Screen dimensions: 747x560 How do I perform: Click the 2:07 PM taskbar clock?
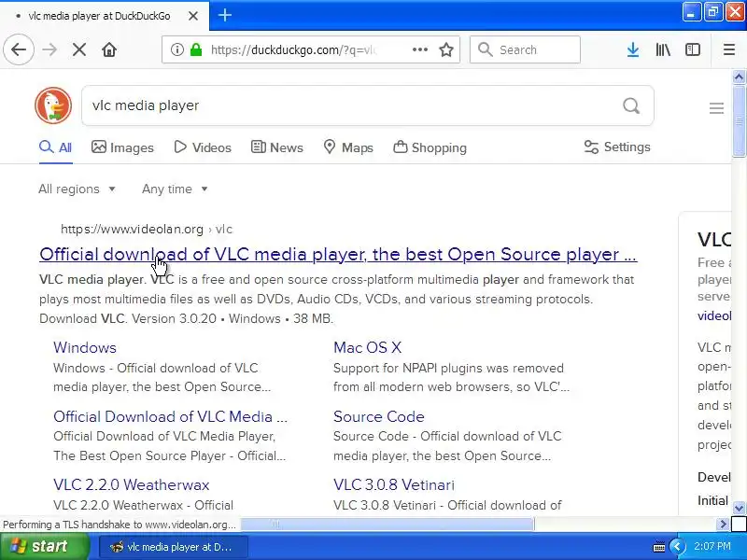tap(712, 546)
